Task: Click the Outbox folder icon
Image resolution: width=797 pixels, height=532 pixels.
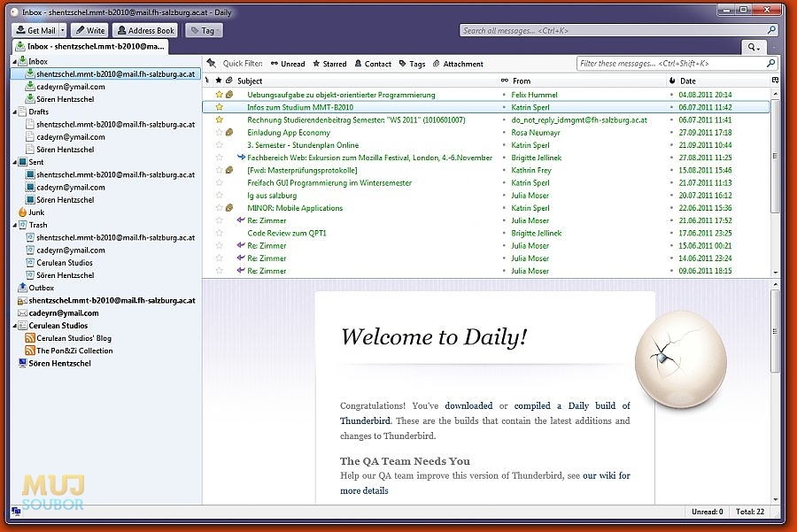Action: 22,288
